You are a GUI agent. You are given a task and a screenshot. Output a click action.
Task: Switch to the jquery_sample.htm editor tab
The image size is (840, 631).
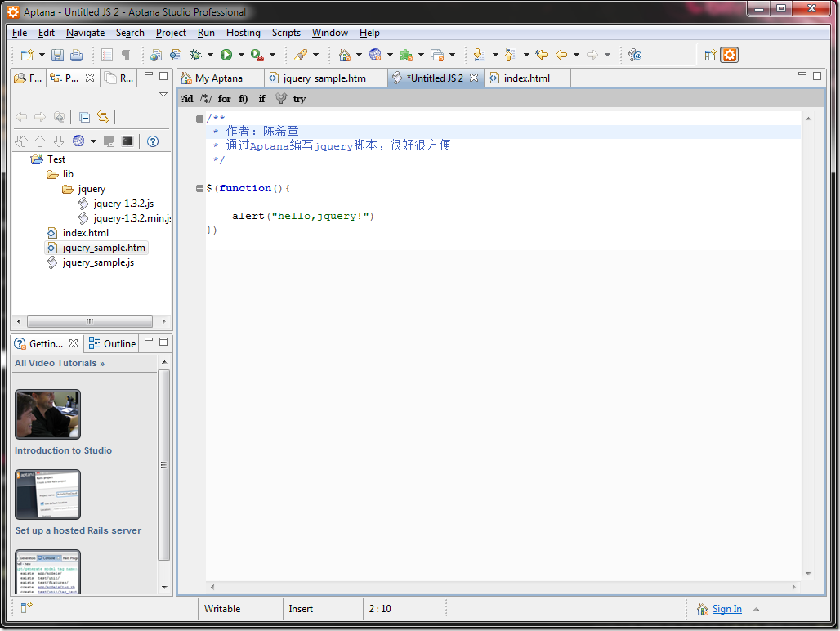pyautogui.click(x=324, y=78)
